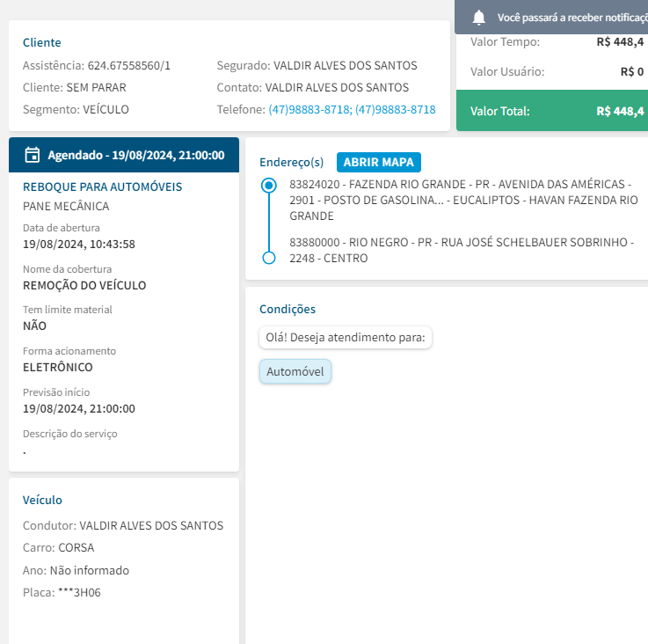
Task: Click the PANE MECÂNICA label
Action: click(x=66, y=206)
